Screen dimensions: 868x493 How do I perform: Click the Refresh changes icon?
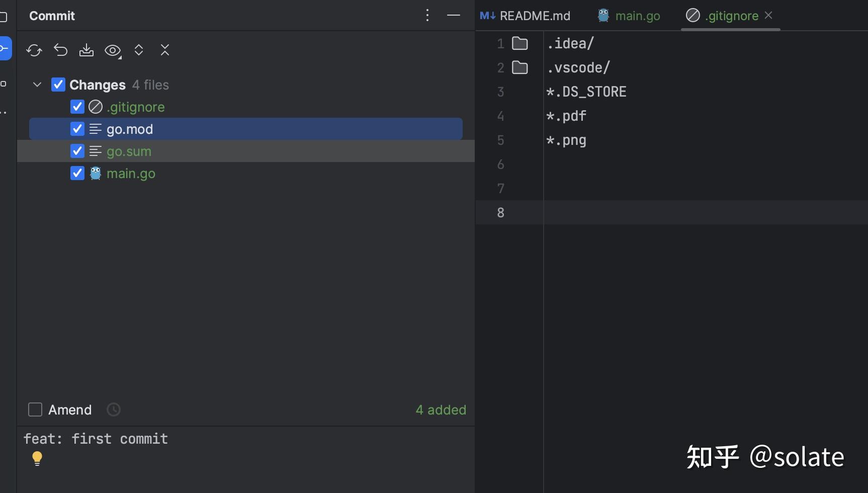(34, 50)
